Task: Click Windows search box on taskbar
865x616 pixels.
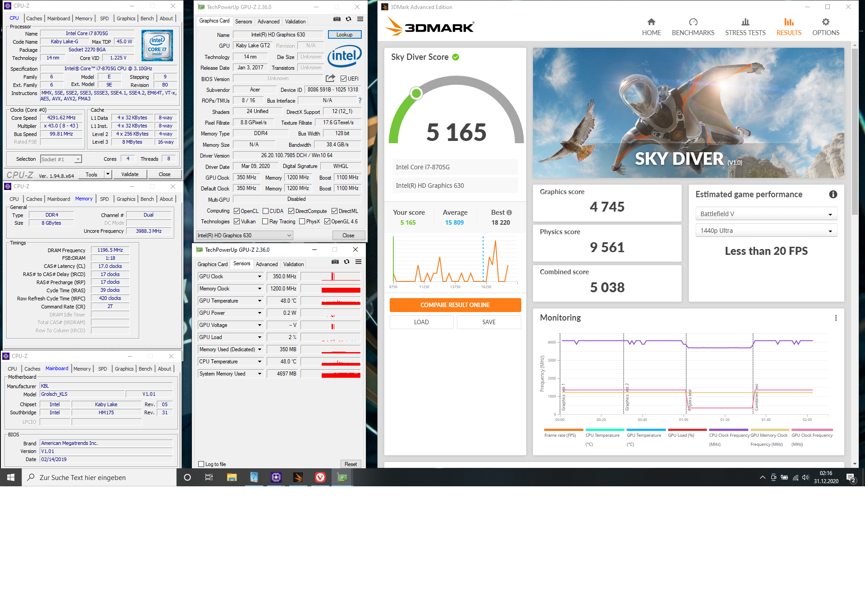Action: click(99, 477)
